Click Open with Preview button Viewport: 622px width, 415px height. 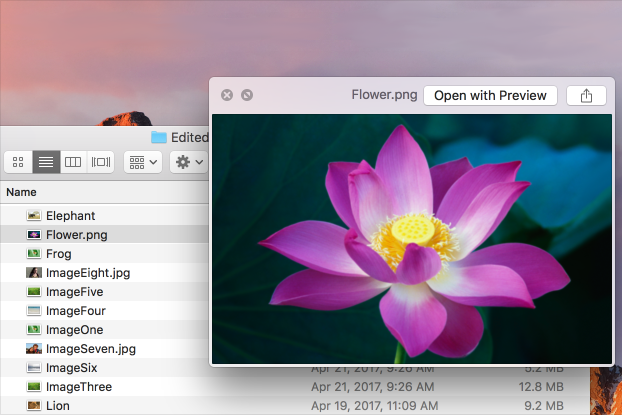coord(490,96)
